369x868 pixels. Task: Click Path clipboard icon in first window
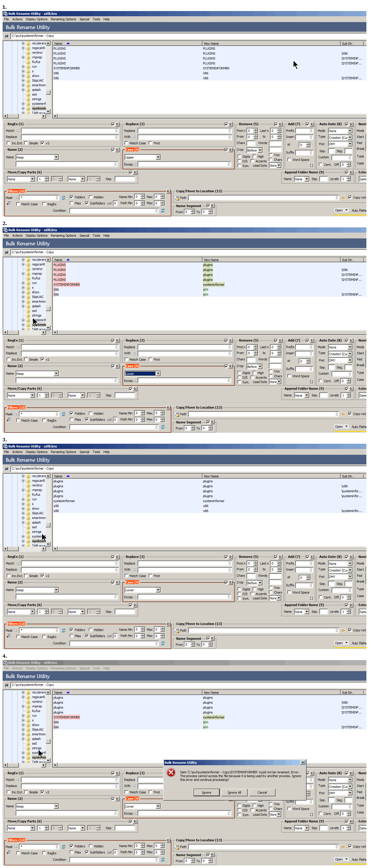[x=177, y=198]
